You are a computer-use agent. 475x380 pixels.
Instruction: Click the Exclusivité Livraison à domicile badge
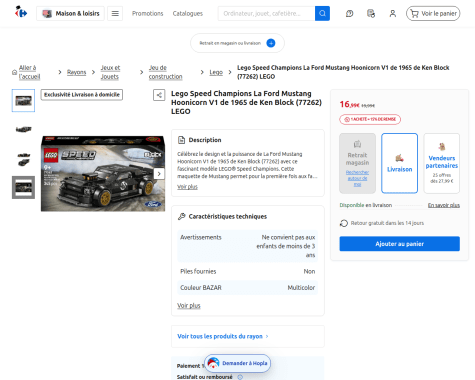coord(82,95)
